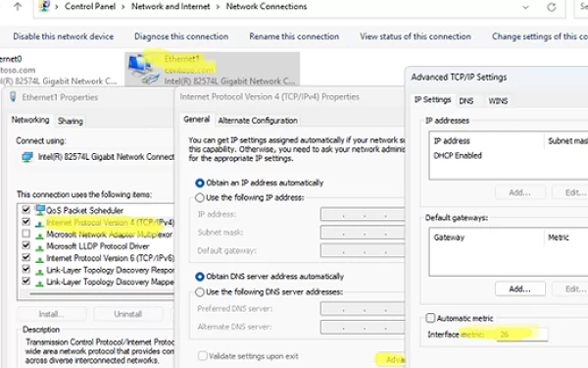Expand breadcrumb chevron after Control Panel
The height and width of the screenshot is (368, 588).
click(x=123, y=7)
